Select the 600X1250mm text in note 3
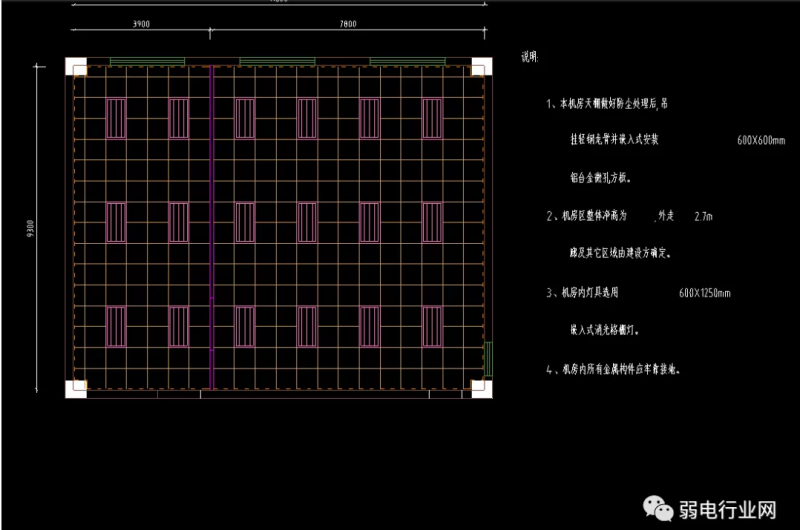 coord(704,293)
